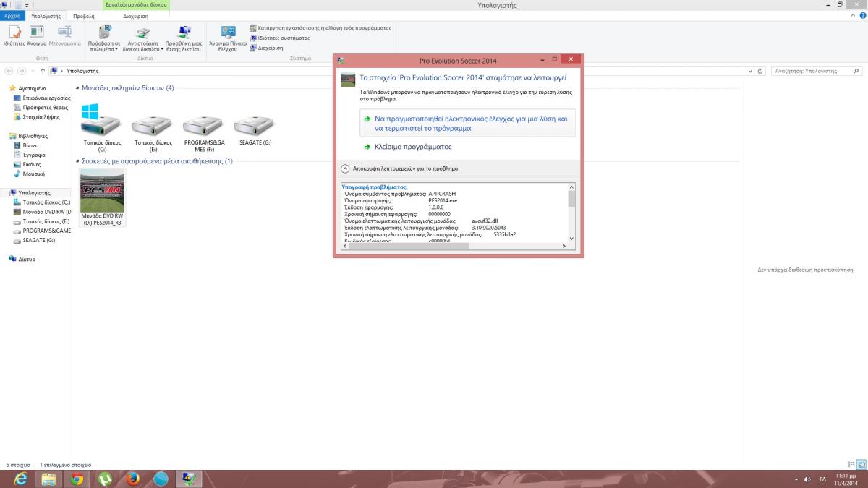Click the volume icon in system tray
The height and width of the screenshot is (488, 868).
(x=807, y=479)
